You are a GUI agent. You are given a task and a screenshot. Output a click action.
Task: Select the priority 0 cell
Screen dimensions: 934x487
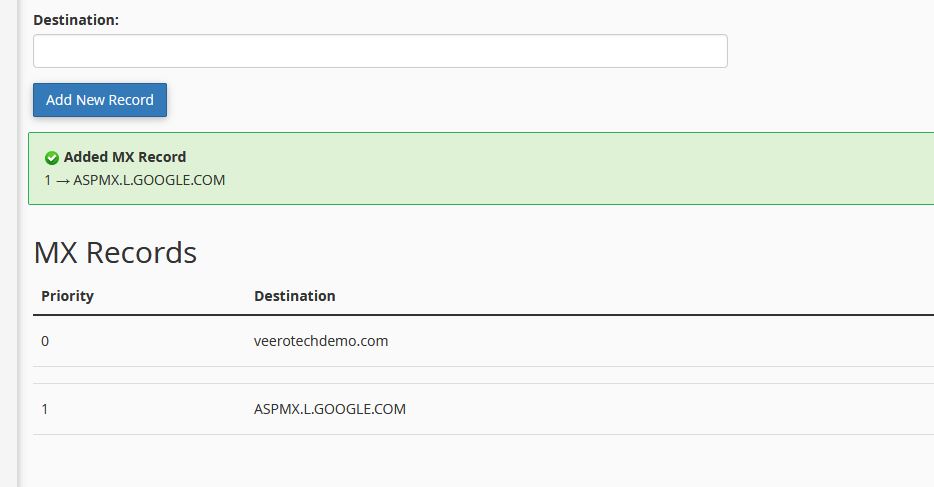[x=45, y=341]
